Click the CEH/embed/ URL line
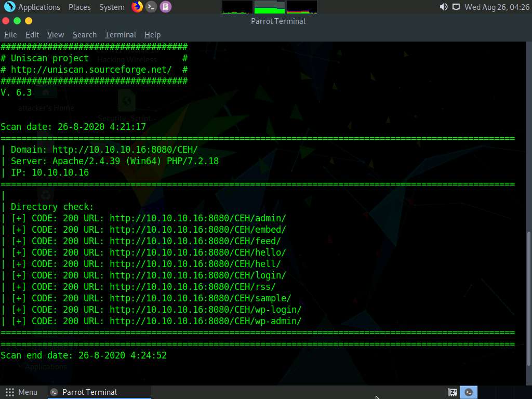The width and height of the screenshot is (532, 399). coord(198,230)
